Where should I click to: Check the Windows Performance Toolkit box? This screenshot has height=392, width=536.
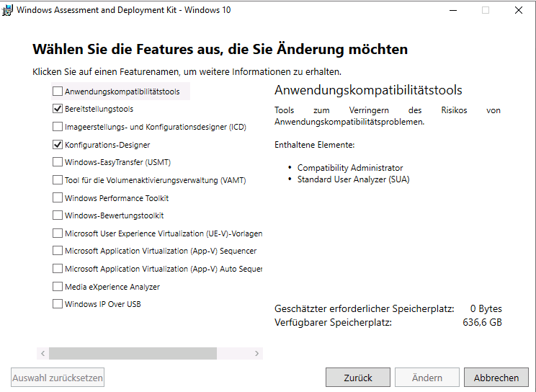[x=58, y=197]
